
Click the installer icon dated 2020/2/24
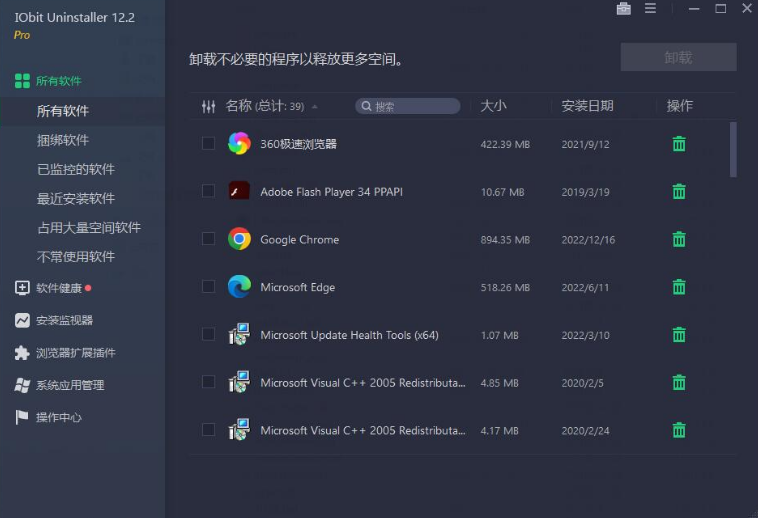pyautogui.click(x=239, y=430)
